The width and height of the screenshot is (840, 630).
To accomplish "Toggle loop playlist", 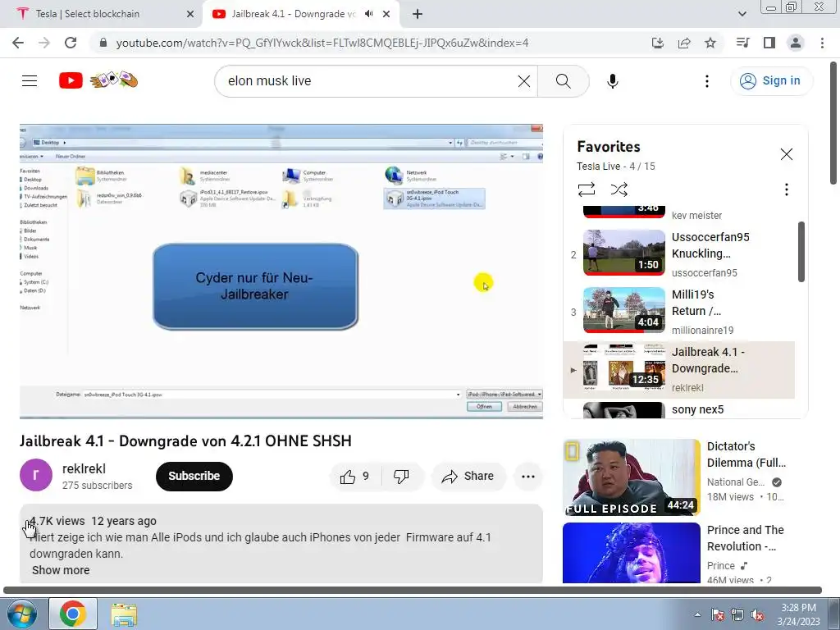I will [x=586, y=189].
